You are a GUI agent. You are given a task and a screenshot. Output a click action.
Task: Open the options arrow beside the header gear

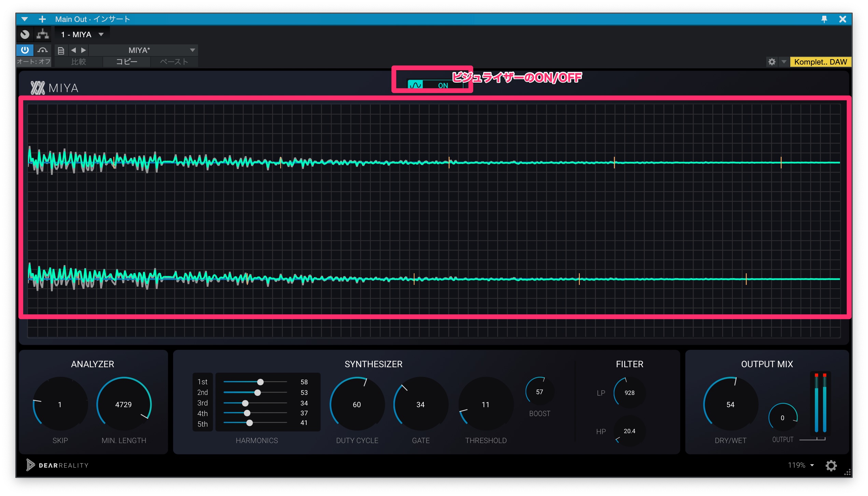click(x=784, y=62)
